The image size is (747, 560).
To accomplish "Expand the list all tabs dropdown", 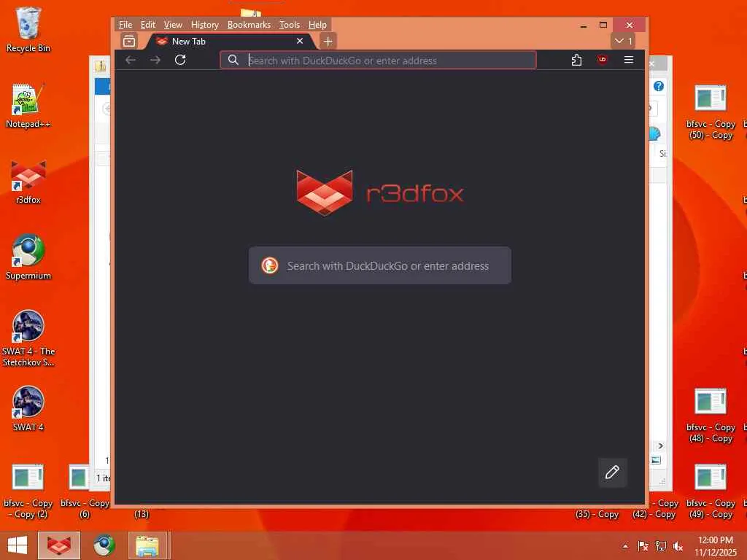I will [623, 41].
